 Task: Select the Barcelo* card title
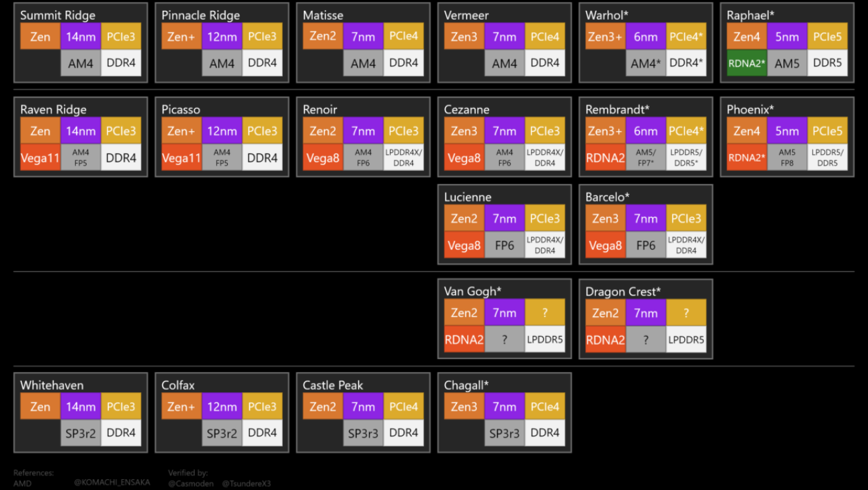[608, 197]
